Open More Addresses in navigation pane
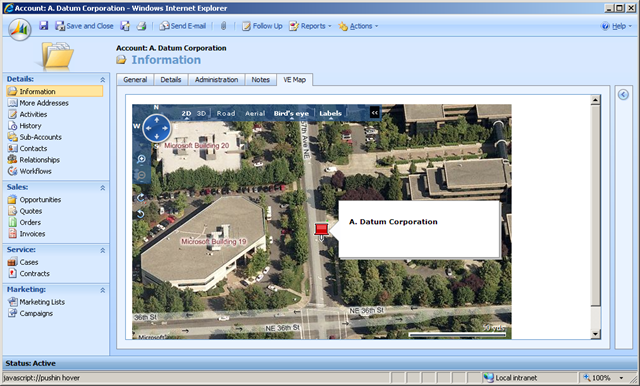Viewport: 640px width, 386px height. [x=38, y=103]
